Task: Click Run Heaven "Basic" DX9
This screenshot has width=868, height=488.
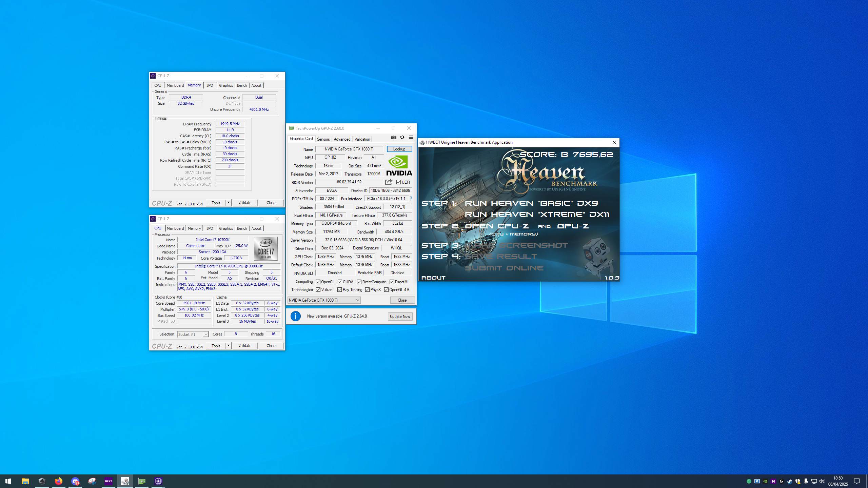Action: 531,203
